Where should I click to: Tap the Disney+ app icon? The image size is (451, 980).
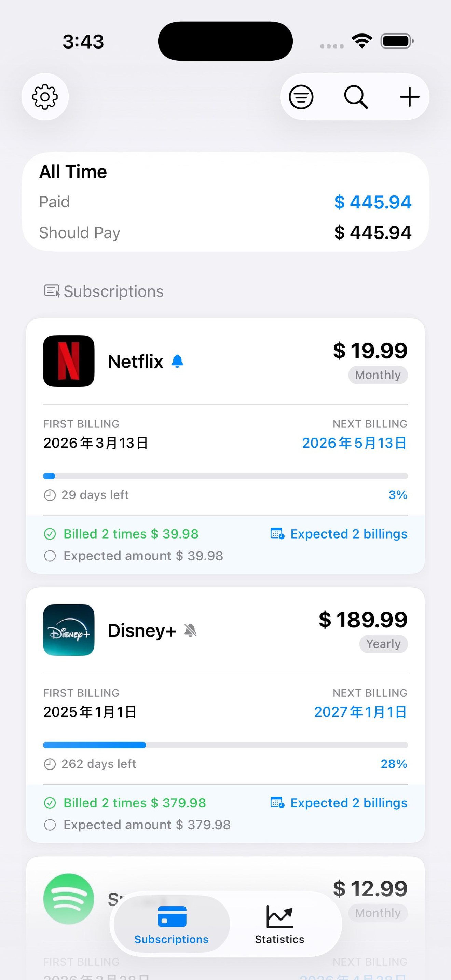pyautogui.click(x=68, y=630)
